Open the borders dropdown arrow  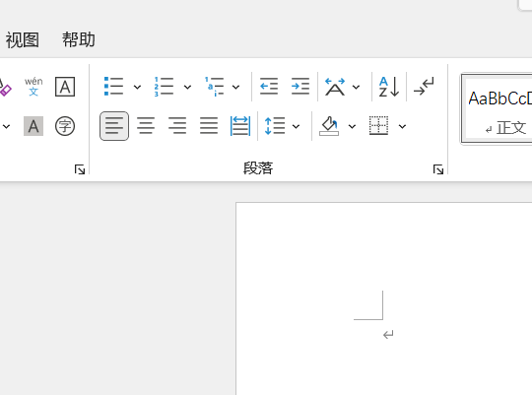(x=402, y=126)
